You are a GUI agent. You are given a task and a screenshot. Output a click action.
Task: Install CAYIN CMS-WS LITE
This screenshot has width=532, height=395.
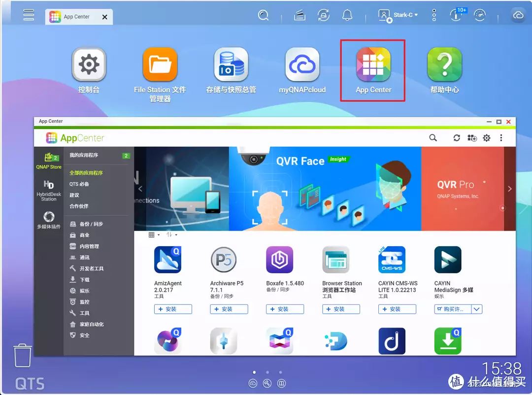click(x=397, y=309)
